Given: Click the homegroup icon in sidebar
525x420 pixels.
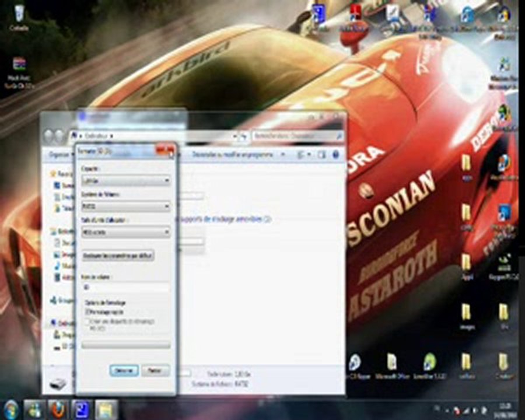Looking at the screenshot, I should [x=53, y=300].
